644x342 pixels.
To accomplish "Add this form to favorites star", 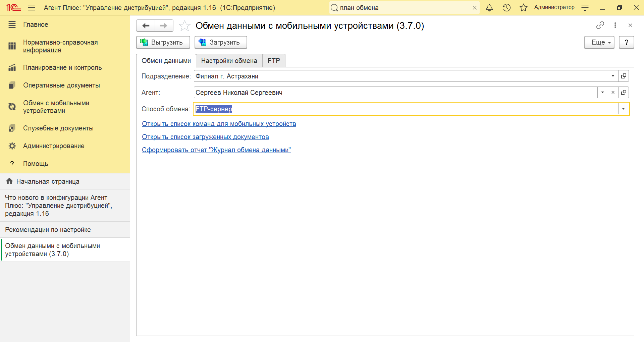I will pos(184,26).
